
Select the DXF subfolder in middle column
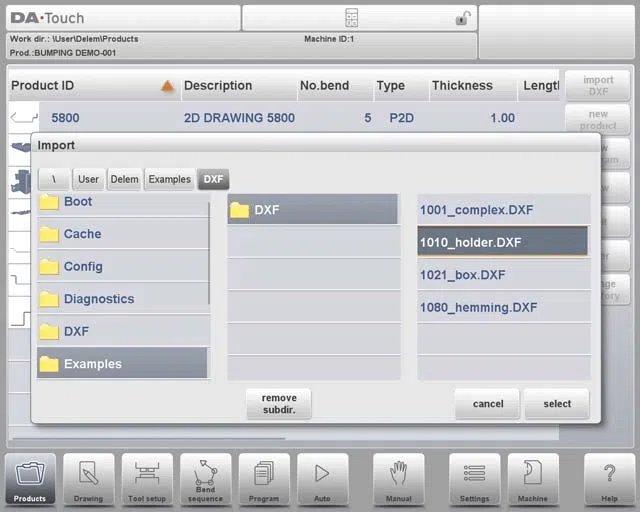tap(313, 210)
